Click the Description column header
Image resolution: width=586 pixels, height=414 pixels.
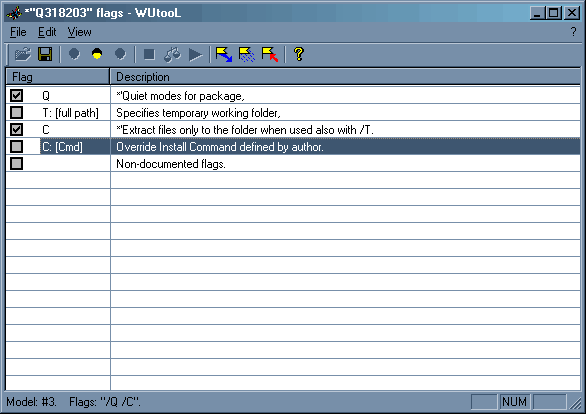[345, 77]
